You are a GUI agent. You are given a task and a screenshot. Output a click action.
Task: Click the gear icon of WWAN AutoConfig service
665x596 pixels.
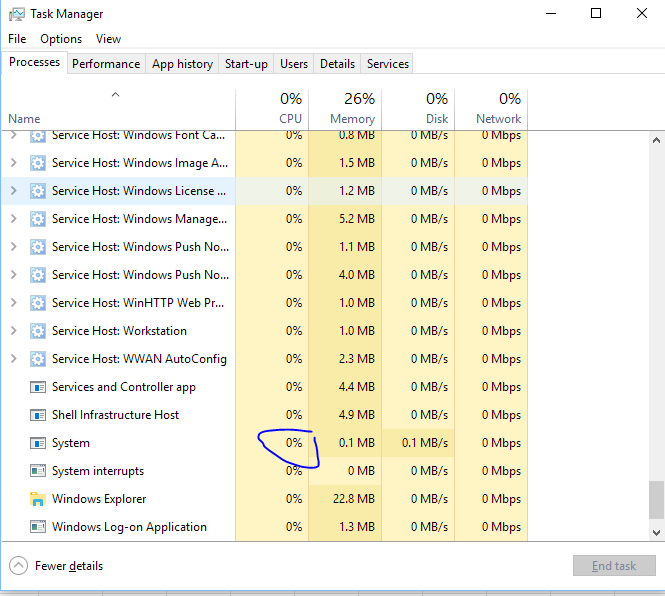tap(38, 359)
